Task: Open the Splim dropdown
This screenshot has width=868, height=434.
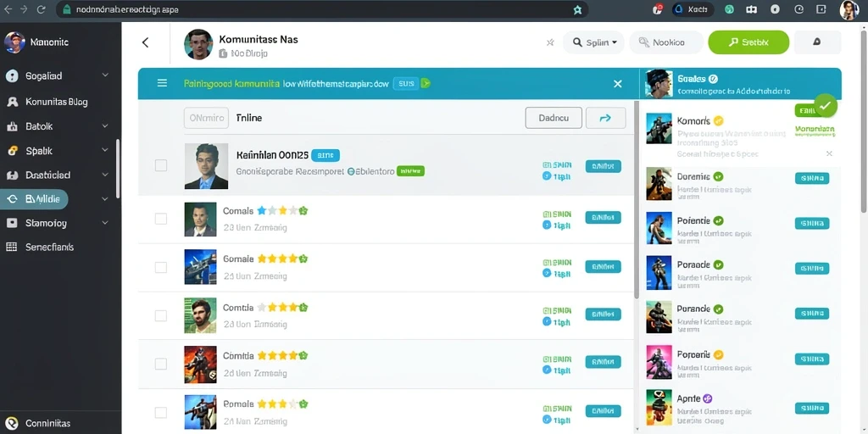Action: click(593, 42)
